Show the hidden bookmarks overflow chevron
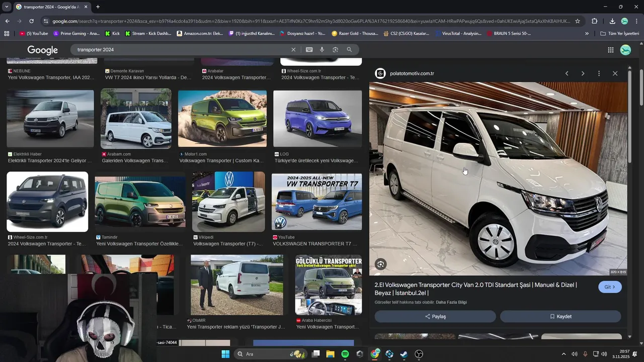The width and height of the screenshot is (644, 362). [x=587, y=34]
